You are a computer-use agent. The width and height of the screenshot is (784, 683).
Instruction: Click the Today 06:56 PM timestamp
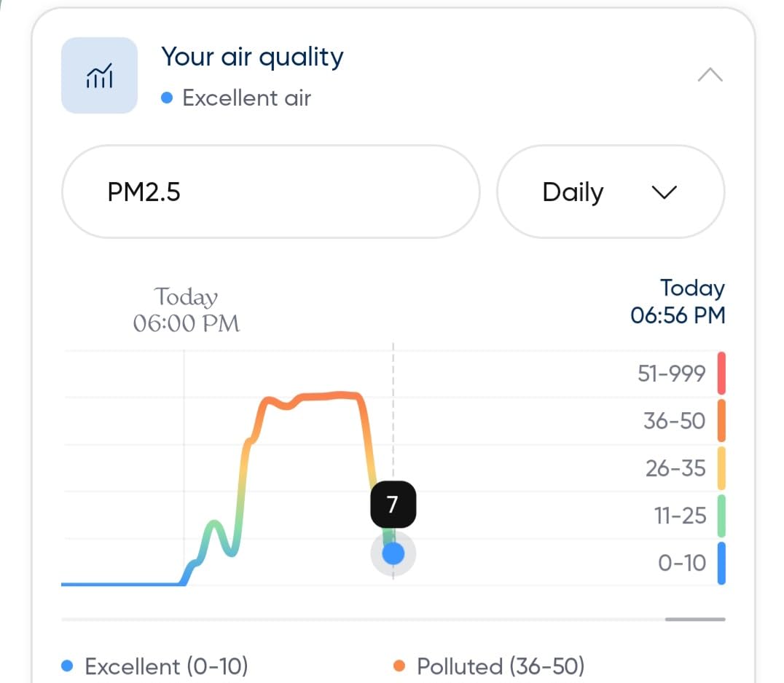tap(677, 301)
